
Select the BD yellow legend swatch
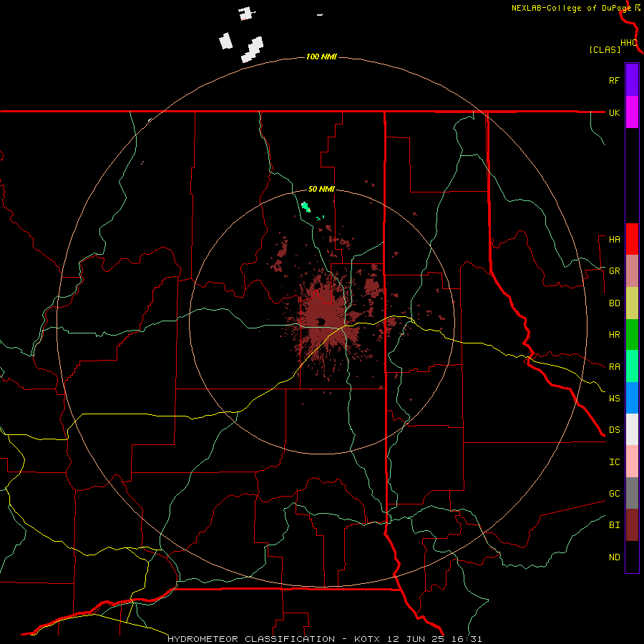632,303
